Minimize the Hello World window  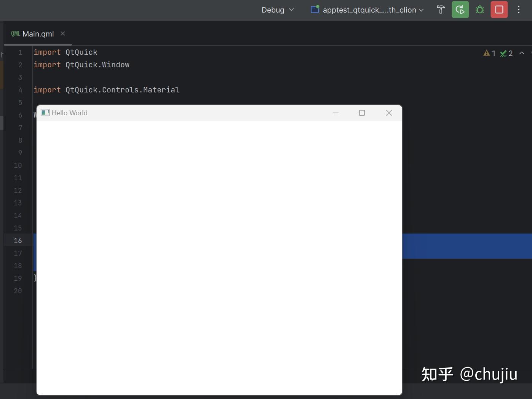click(x=335, y=113)
